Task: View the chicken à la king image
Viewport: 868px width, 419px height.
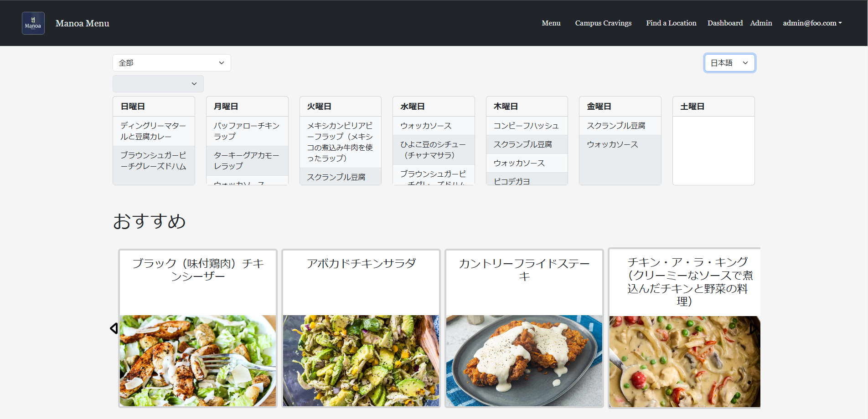Action: [684, 361]
